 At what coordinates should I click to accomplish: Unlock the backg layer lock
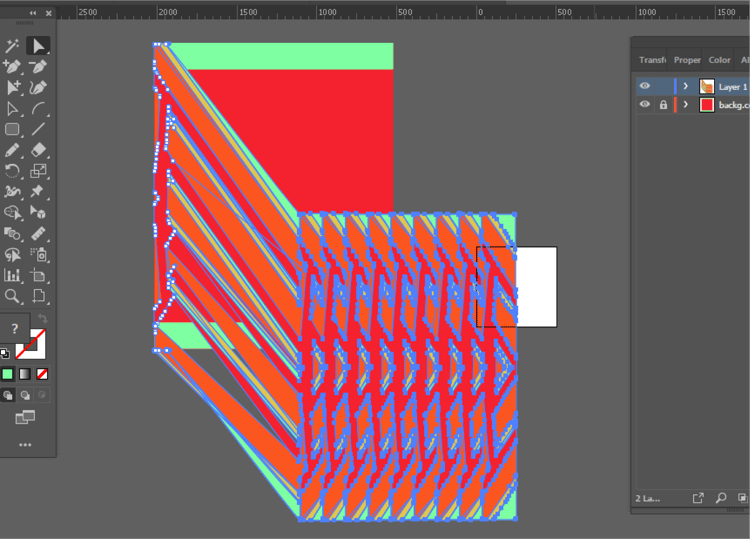[663, 104]
